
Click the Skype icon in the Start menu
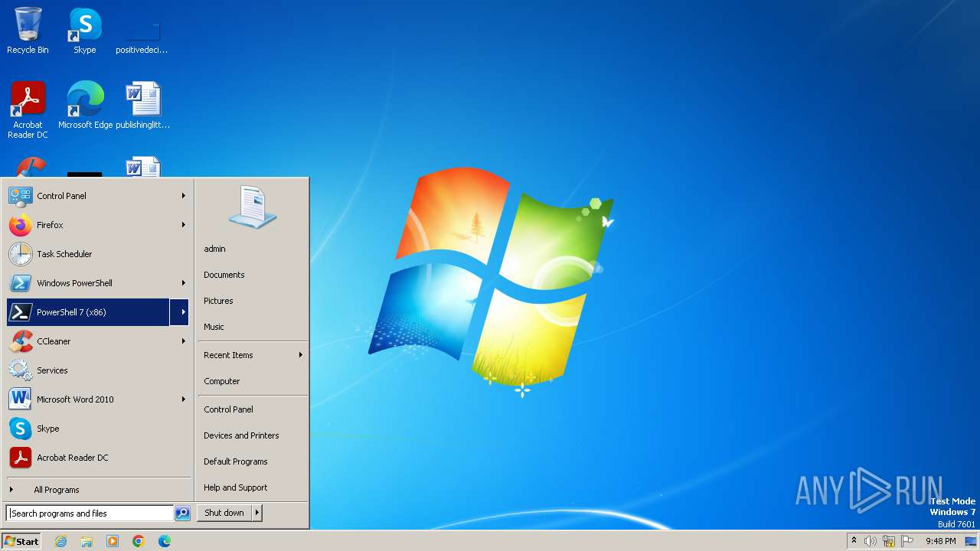20,429
